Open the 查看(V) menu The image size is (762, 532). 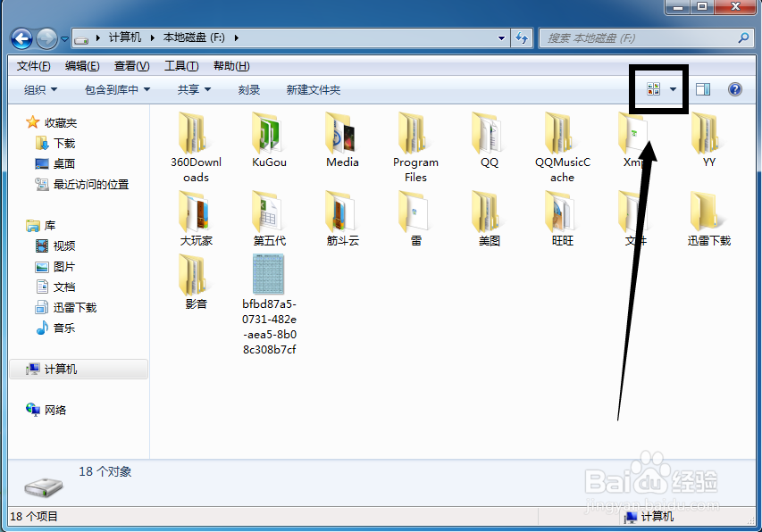pos(131,66)
